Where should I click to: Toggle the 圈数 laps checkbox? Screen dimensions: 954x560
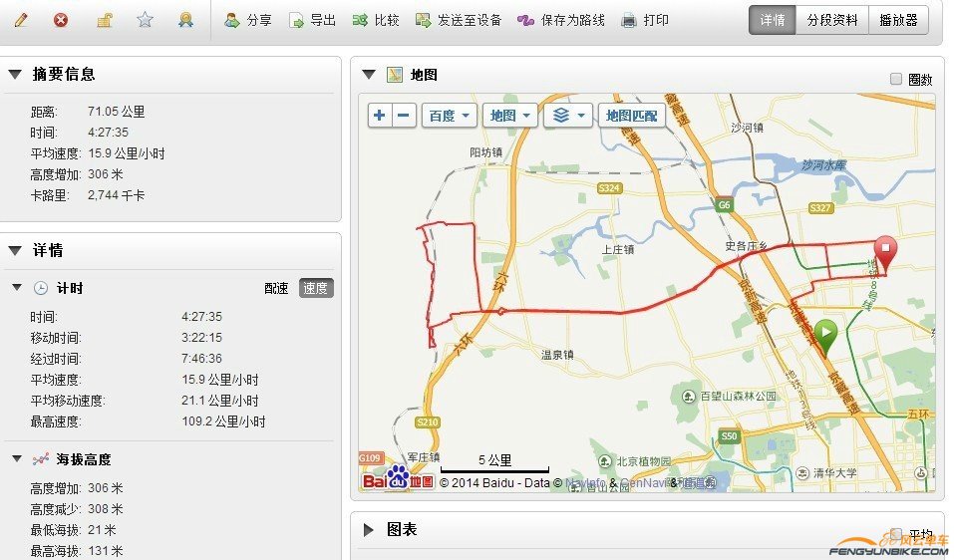[x=895, y=79]
